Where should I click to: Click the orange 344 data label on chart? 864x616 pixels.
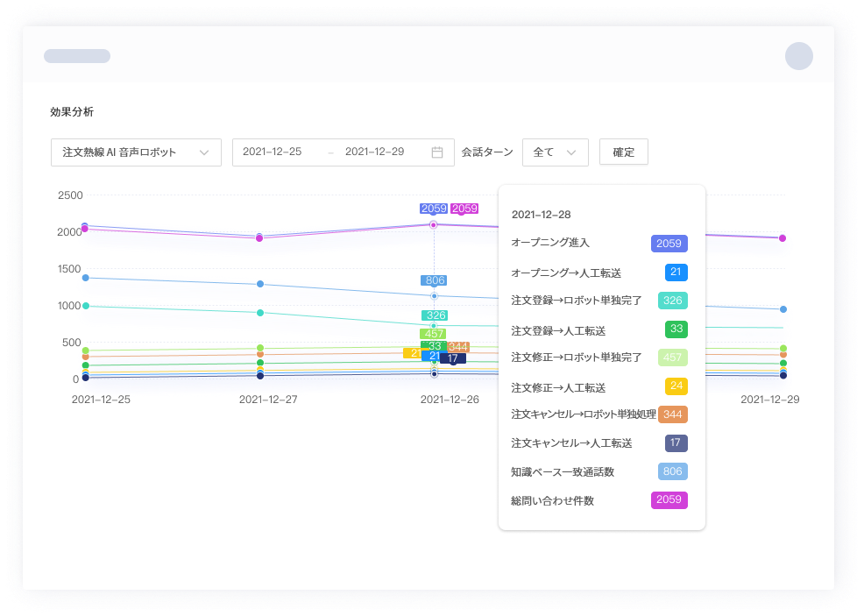(457, 347)
